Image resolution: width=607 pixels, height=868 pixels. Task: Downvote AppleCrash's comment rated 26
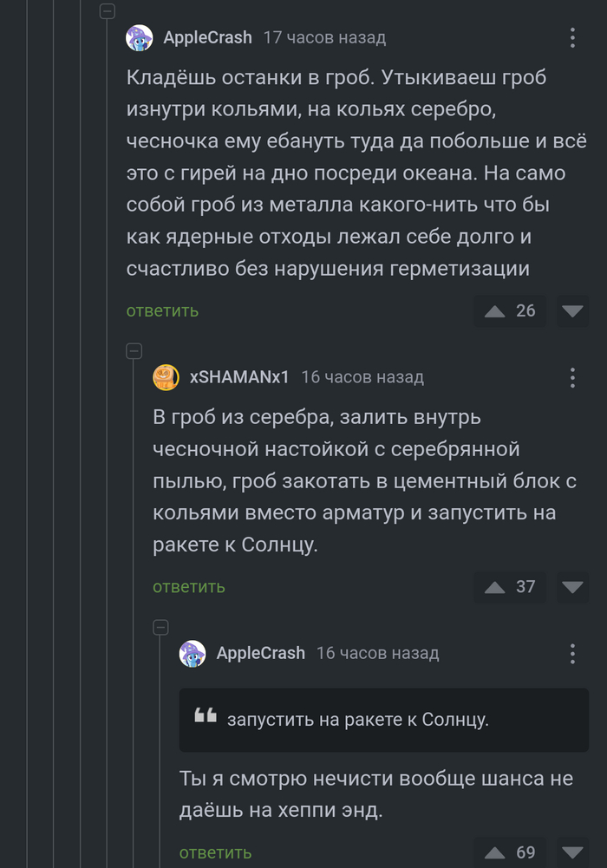[572, 311]
